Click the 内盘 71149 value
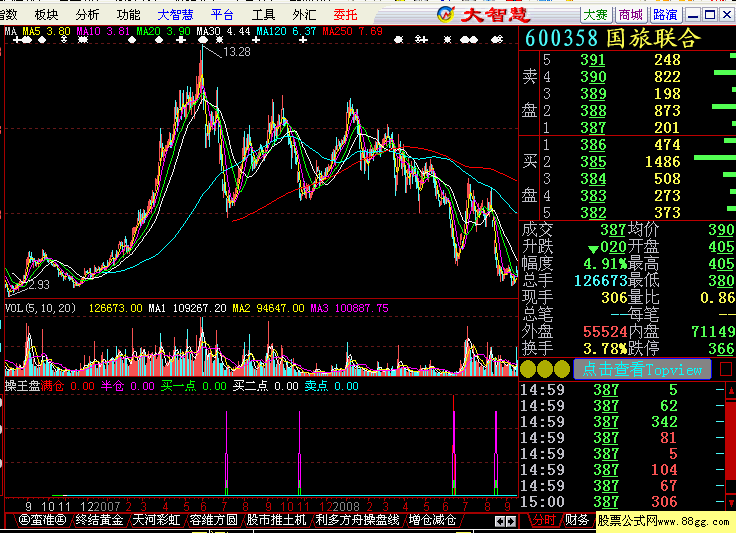736x533 pixels. tap(713, 332)
